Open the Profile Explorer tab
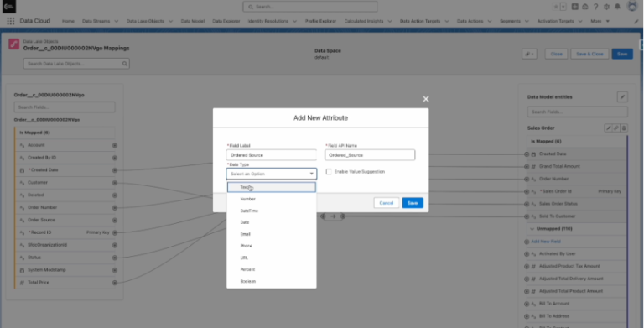This screenshot has height=328, width=644. [320, 21]
